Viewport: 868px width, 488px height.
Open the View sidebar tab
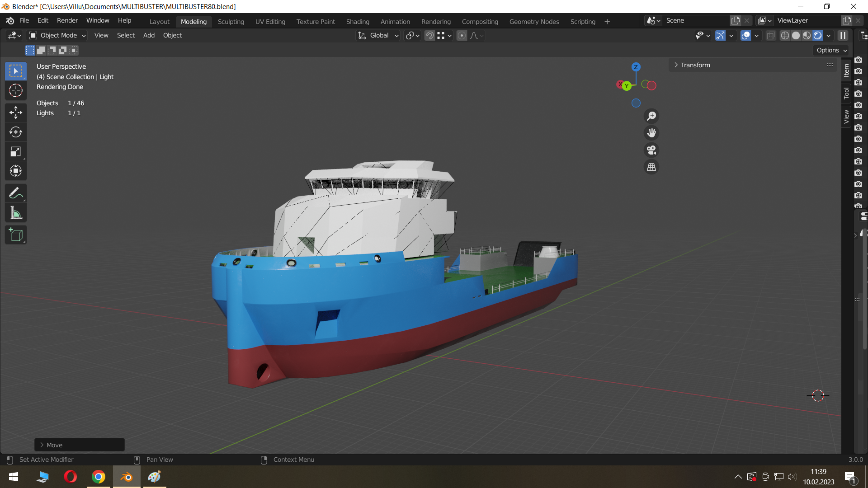(x=846, y=117)
